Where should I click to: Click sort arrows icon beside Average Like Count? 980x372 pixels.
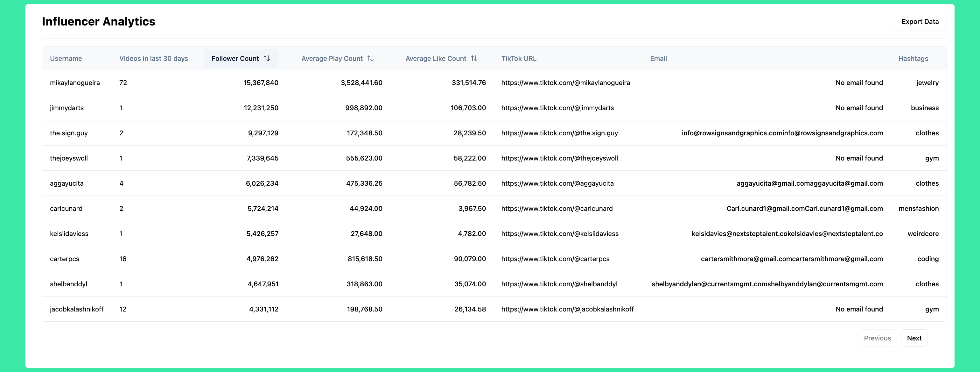click(x=474, y=58)
